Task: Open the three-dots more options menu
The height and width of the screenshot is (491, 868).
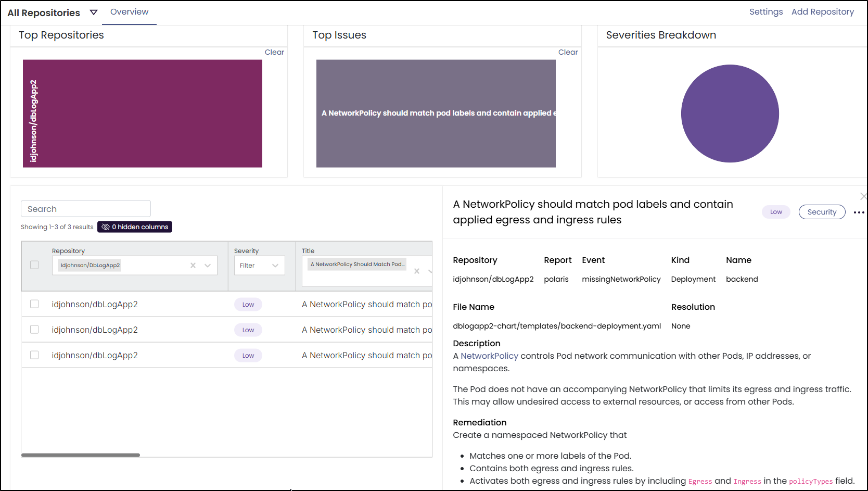Action: [859, 212]
